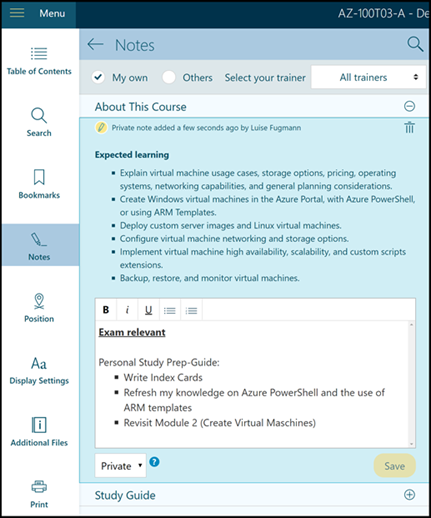Image resolution: width=431 pixels, height=518 pixels.
Task: Click the Study Guide title
Action: coord(125,495)
